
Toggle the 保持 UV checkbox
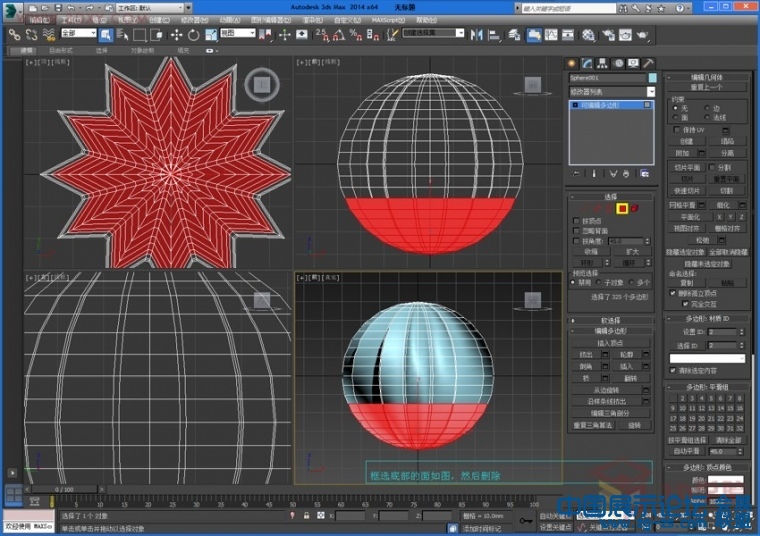pyautogui.click(x=677, y=130)
